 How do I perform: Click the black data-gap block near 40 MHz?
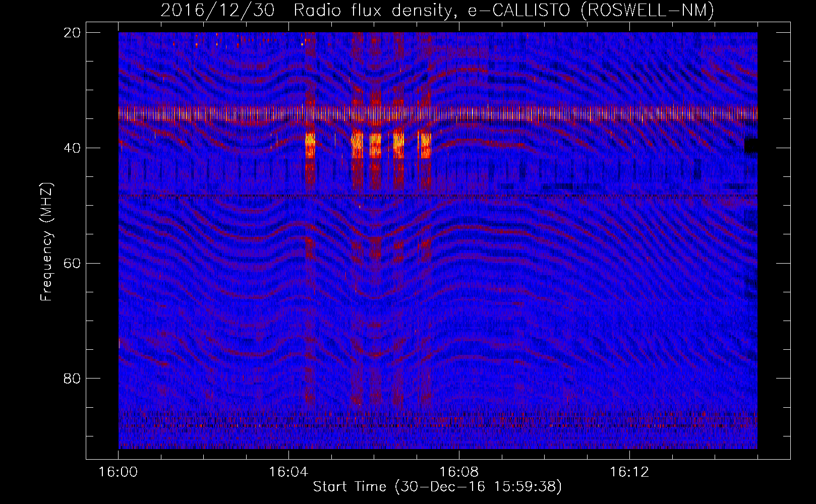[751, 146]
